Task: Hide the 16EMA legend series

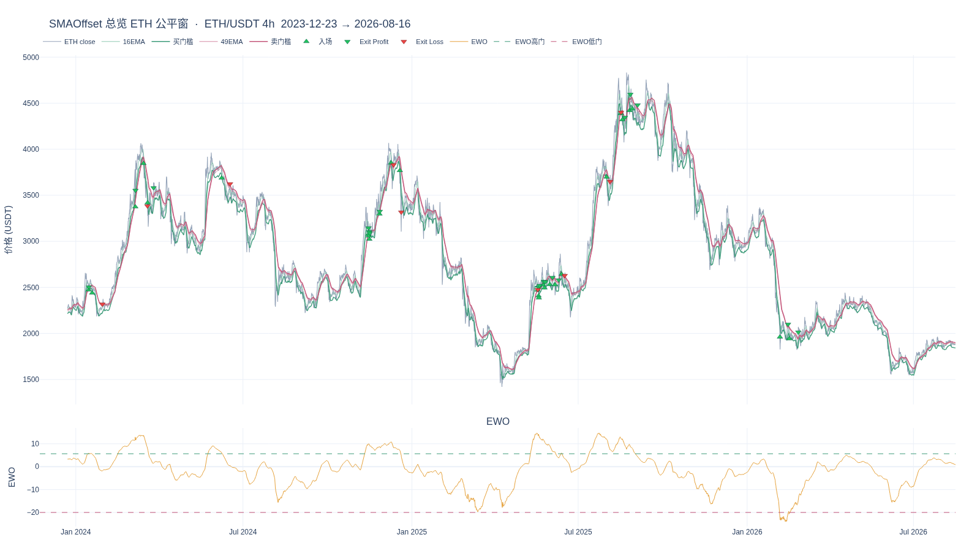Action: coord(123,42)
